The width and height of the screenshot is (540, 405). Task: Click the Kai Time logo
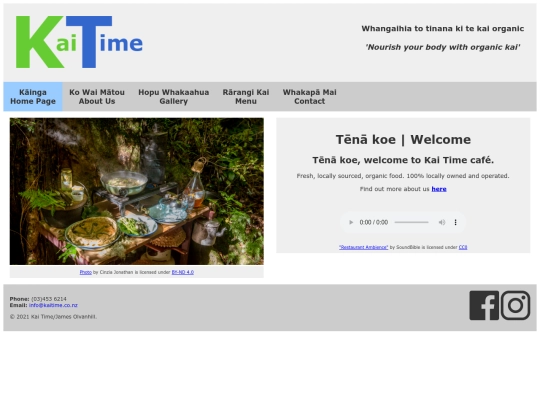[x=79, y=42]
